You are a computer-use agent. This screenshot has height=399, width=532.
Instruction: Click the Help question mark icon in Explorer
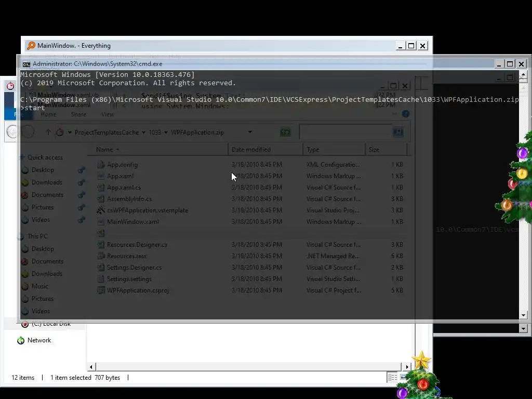click(x=405, y=114)
